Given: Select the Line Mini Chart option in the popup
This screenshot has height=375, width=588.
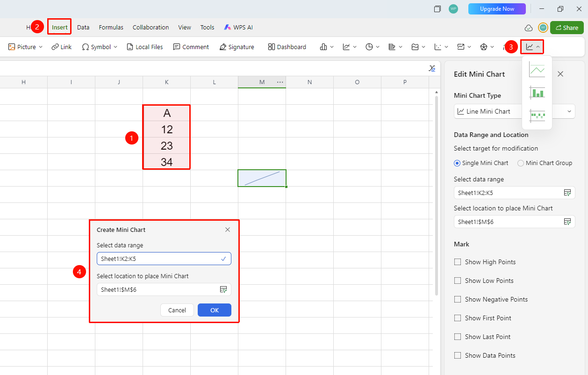Looking at the screenshot, I should 537,70.
